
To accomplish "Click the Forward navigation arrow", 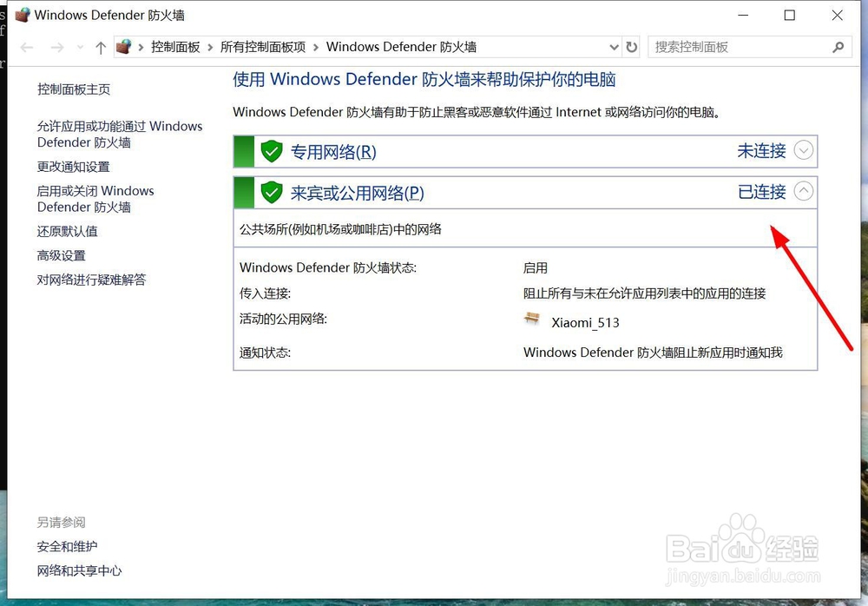I will 57,48.
